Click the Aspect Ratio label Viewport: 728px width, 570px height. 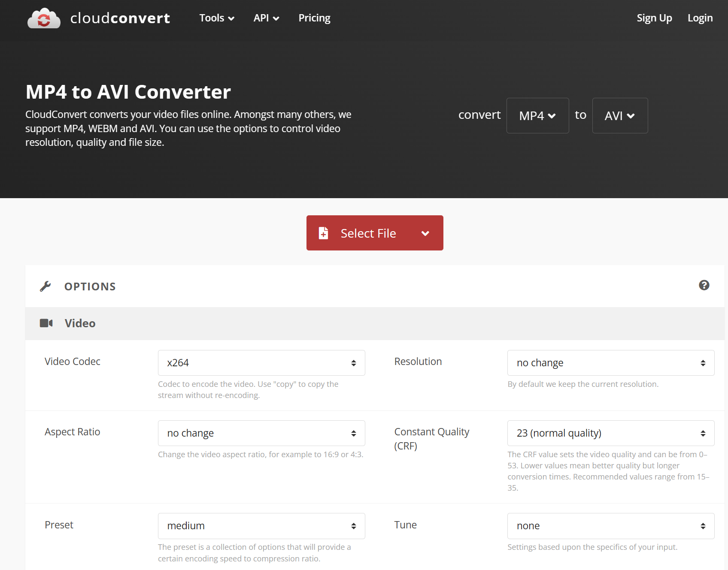(73, 432)
